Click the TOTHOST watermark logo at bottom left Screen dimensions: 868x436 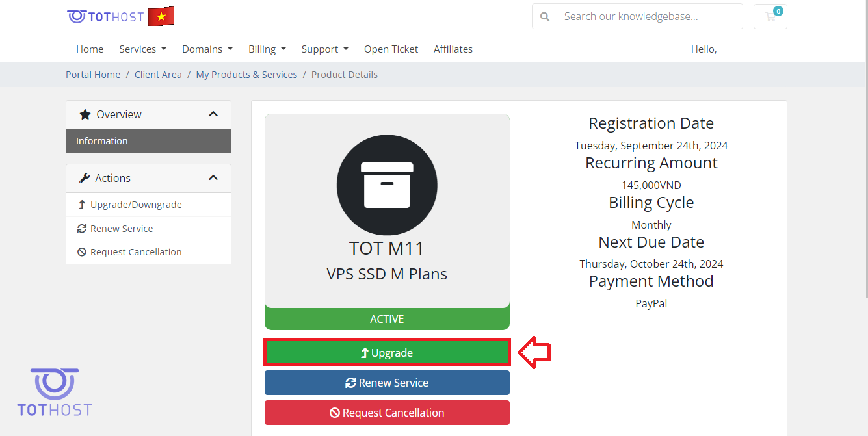55,392
